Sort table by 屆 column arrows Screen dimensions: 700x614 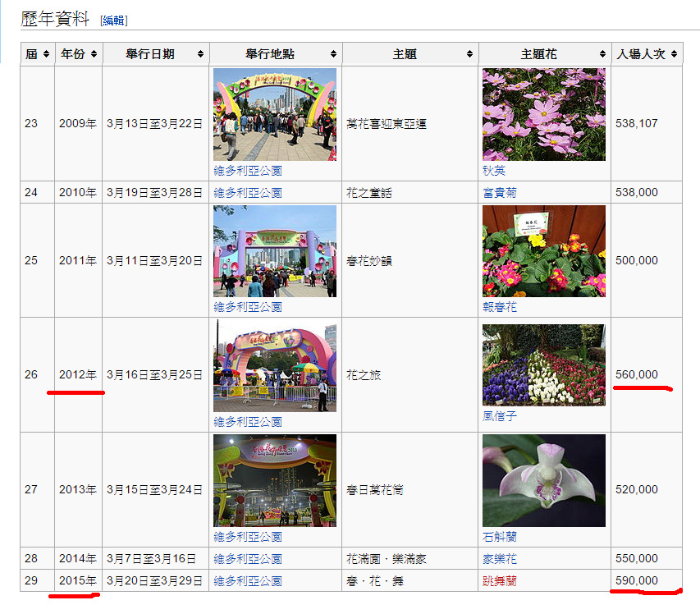coord(46,54)
